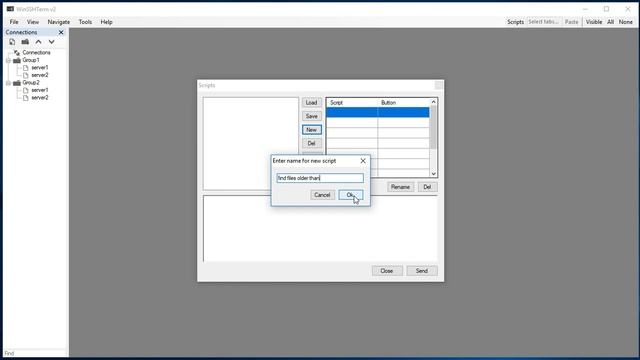Click Scripts in the top-right toolbar

(x=515, y=22)
